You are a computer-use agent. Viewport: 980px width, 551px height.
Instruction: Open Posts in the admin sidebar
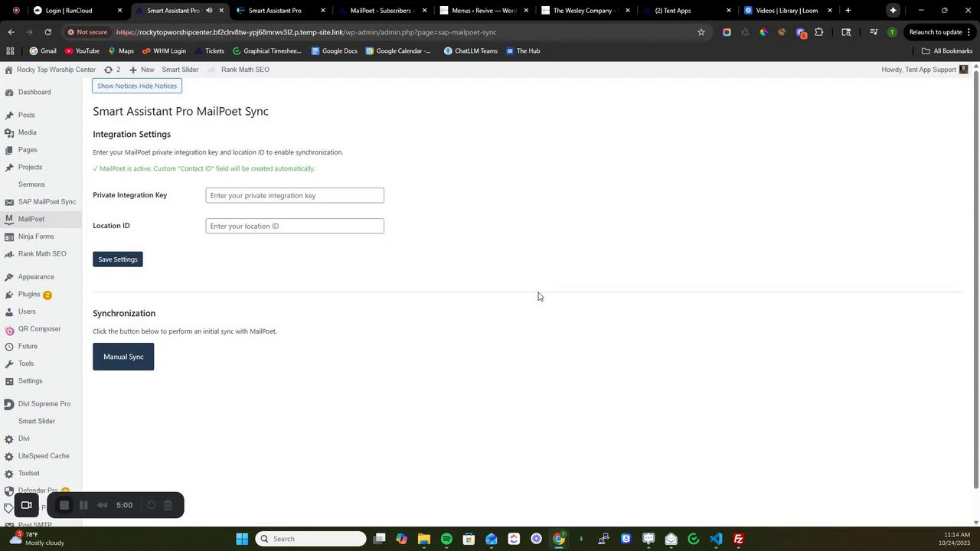click(27, 115)
